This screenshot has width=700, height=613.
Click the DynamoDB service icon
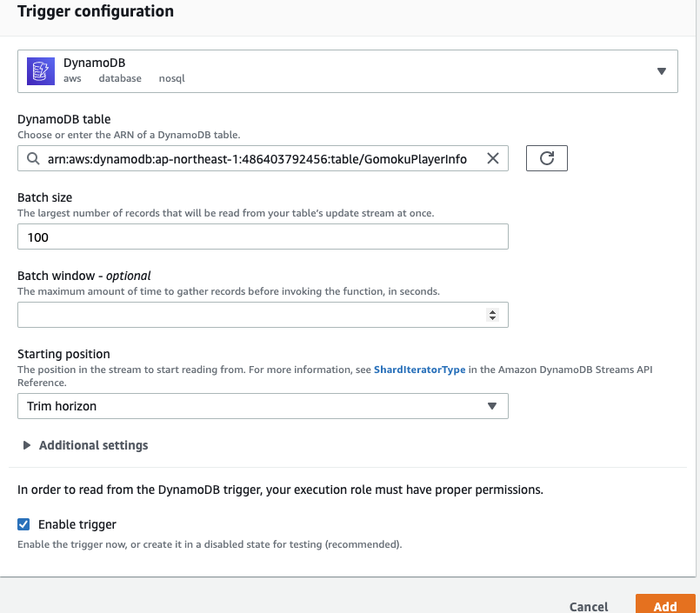click(x=41, y=71)
